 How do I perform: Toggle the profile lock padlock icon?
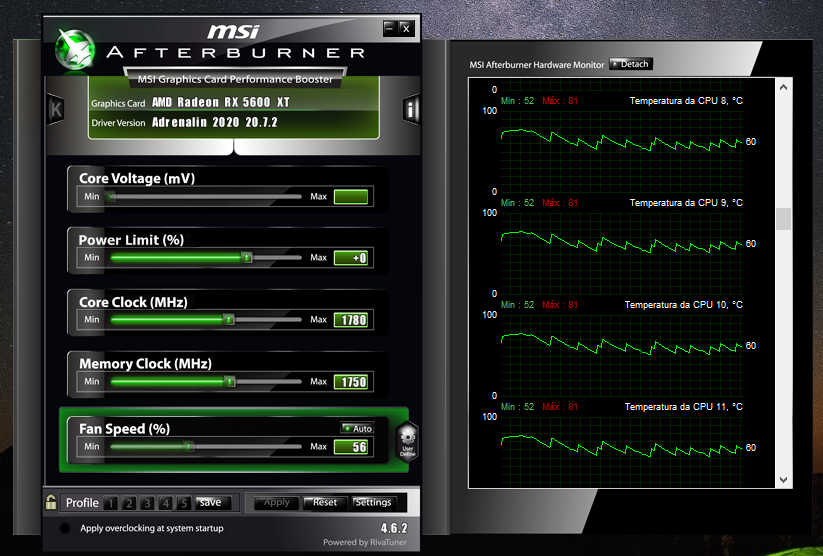(x=51, y=502)
